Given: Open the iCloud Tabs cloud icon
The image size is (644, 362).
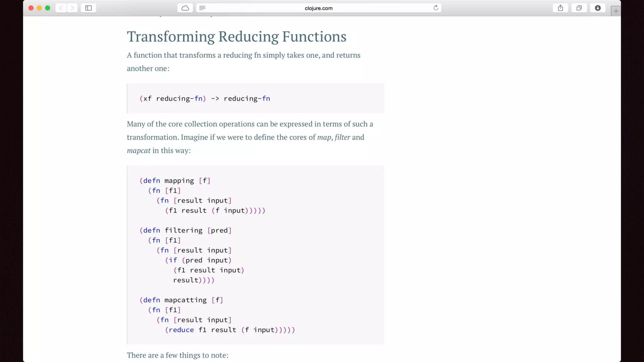Looking at the screenshot, I should click(x=185, y=8).
